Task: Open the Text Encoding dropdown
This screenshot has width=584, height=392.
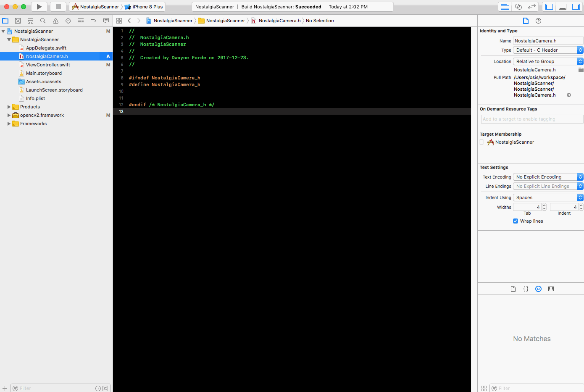Action: click(x=548, y=177)
